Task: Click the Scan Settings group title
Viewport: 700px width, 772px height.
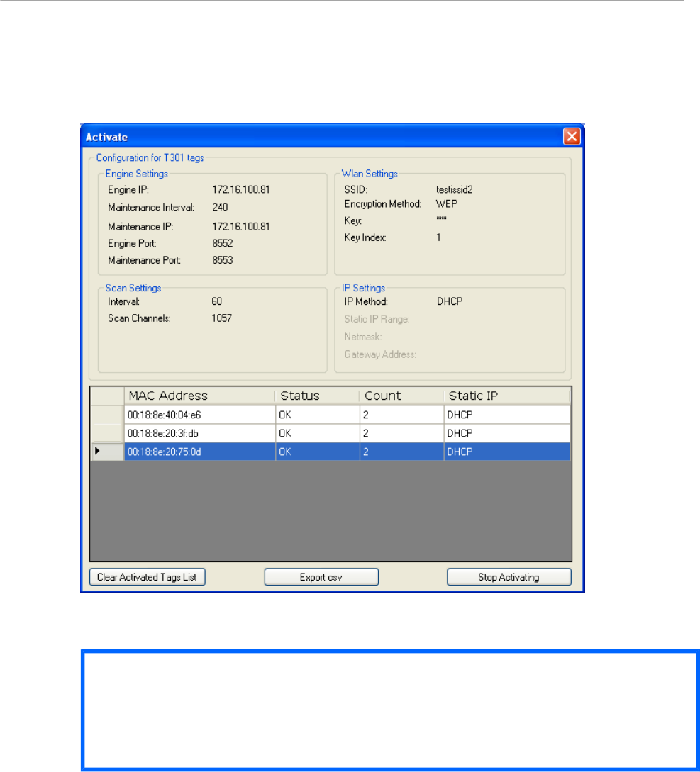Action: tap(133, 288)
